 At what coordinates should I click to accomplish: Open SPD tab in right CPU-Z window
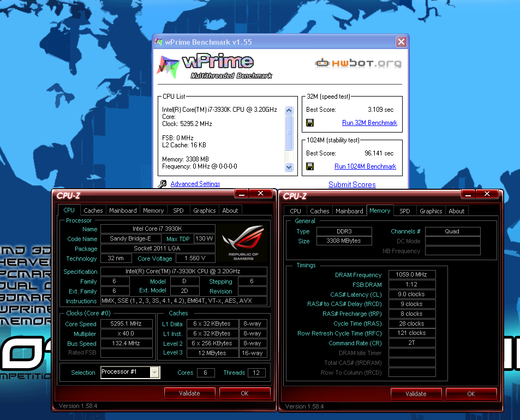[405, 211]
